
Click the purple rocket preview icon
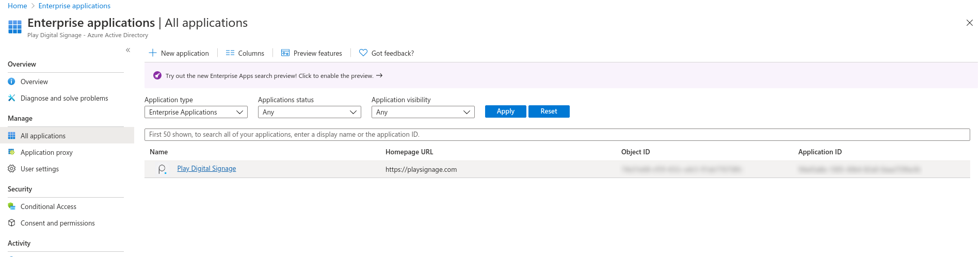coord(157,75)
